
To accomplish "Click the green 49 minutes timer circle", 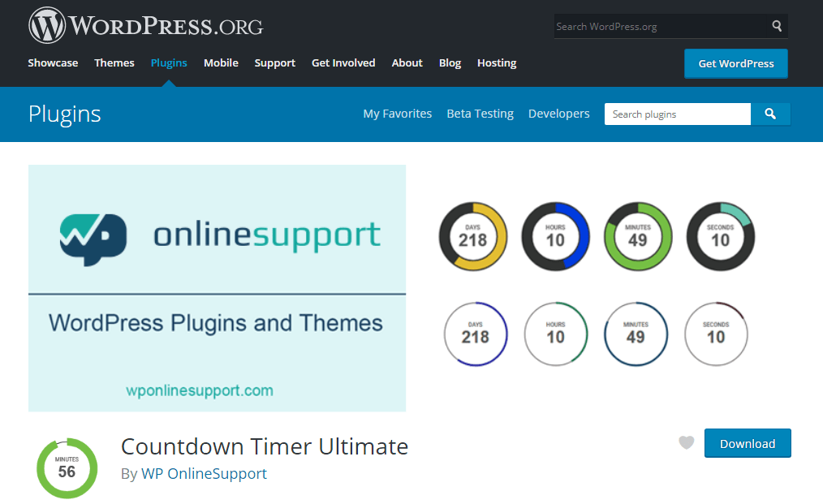I will pyautogui.click(x=638, y=236).
